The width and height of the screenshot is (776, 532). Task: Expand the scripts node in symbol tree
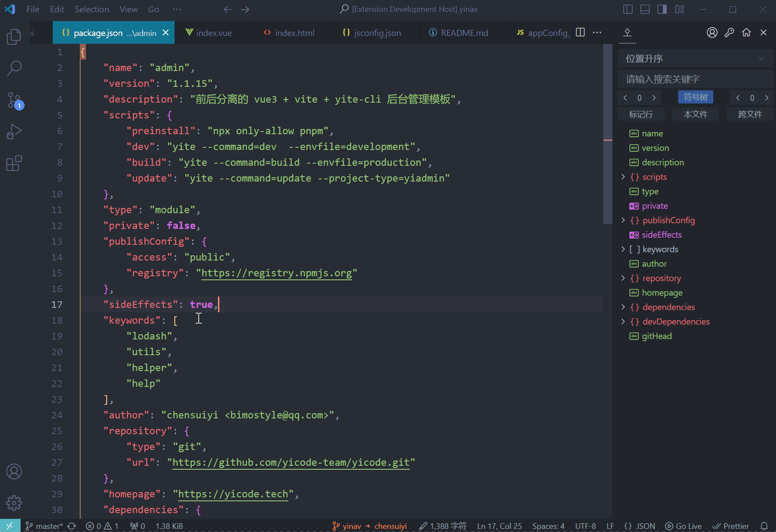(623, 177)
